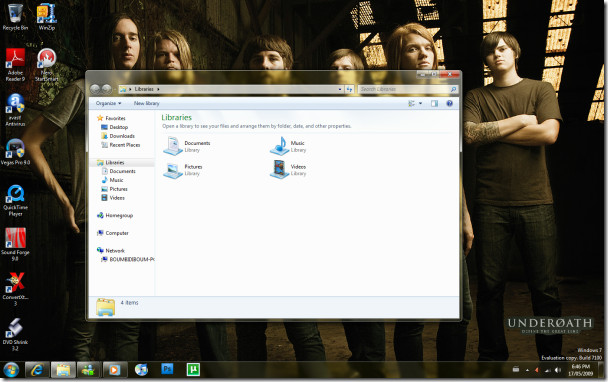
Task: Select Pictures in the navigation tree
Action: pyautogui.click(x=119, y=189)
